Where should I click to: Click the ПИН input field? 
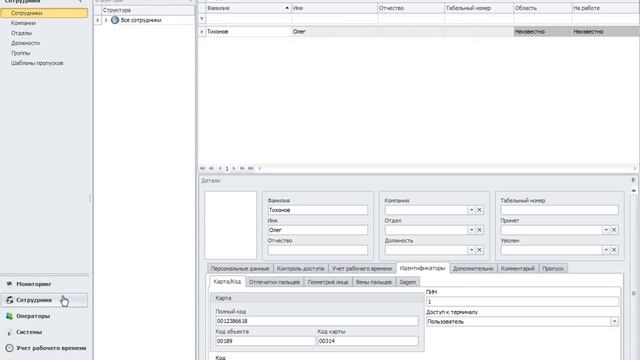click(522, 302)
